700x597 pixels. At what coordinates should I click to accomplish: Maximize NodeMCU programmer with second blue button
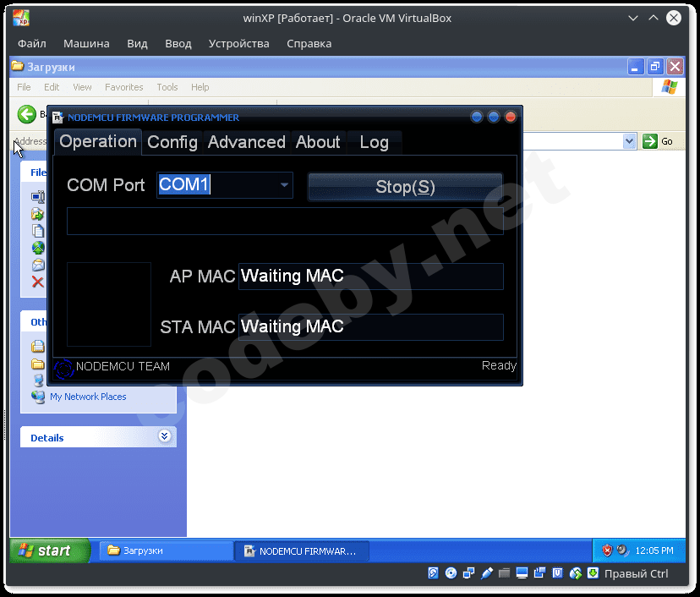tap(494, 117)
